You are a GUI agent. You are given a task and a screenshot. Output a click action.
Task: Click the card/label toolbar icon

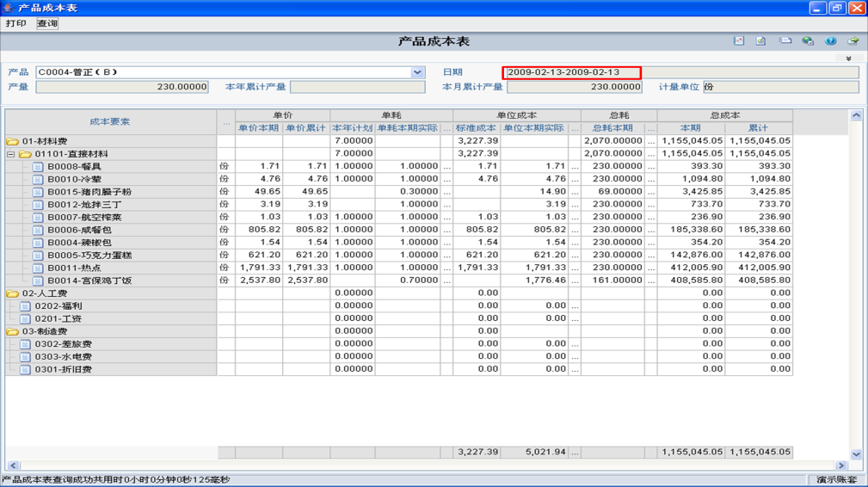pos(785,41)
